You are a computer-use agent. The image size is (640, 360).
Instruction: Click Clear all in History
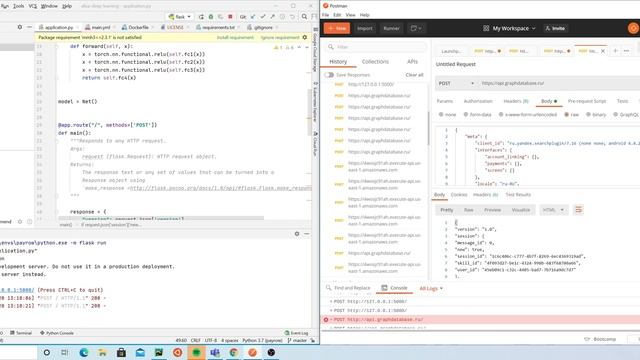click(414, 75)
